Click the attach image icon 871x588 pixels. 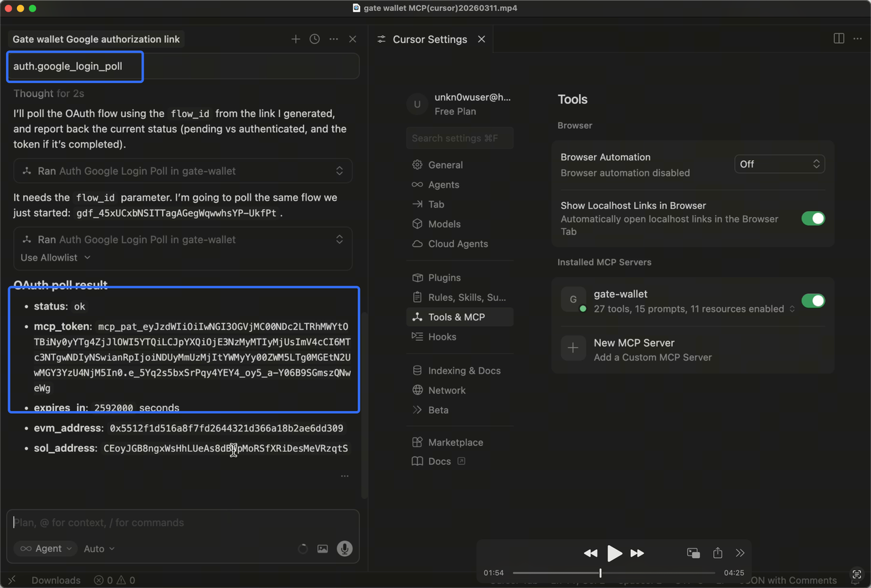point(323,549)
